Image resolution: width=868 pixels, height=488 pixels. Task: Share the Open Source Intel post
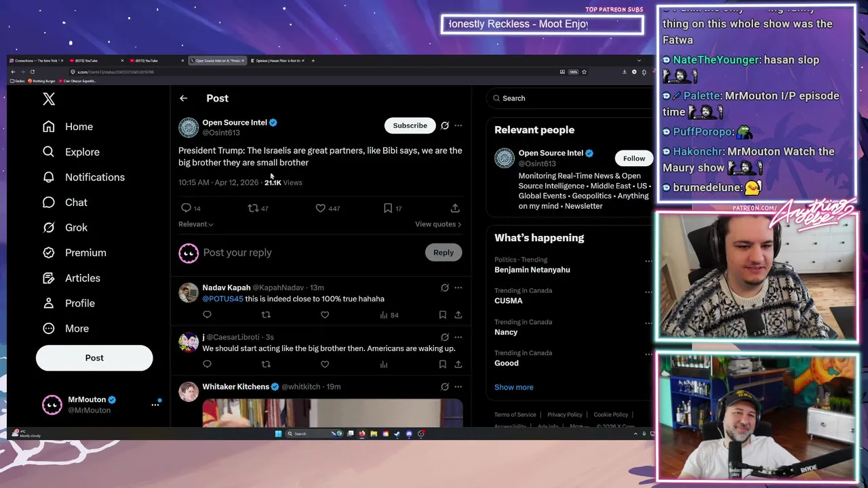(455, 208)
